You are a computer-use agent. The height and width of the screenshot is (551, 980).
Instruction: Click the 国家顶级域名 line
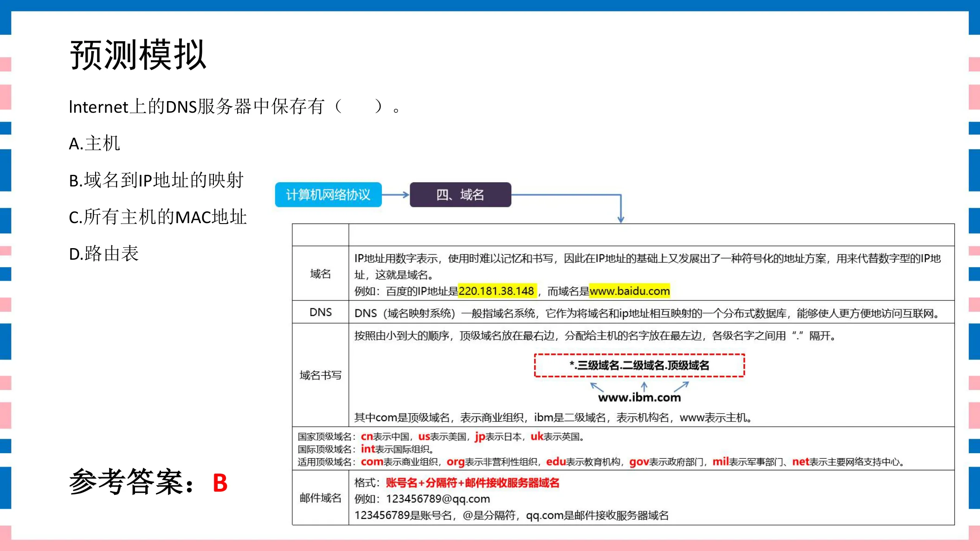pos(441,436)
